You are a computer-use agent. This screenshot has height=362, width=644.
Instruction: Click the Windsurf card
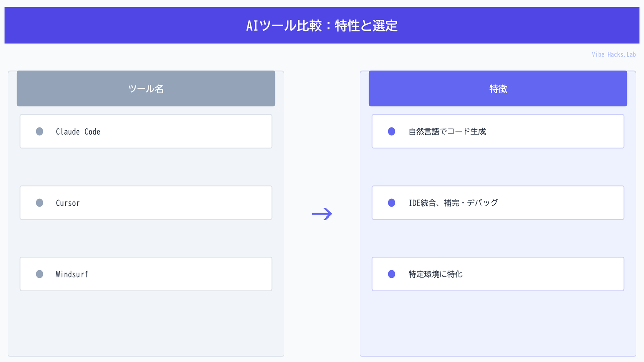[x=146, y=274]
